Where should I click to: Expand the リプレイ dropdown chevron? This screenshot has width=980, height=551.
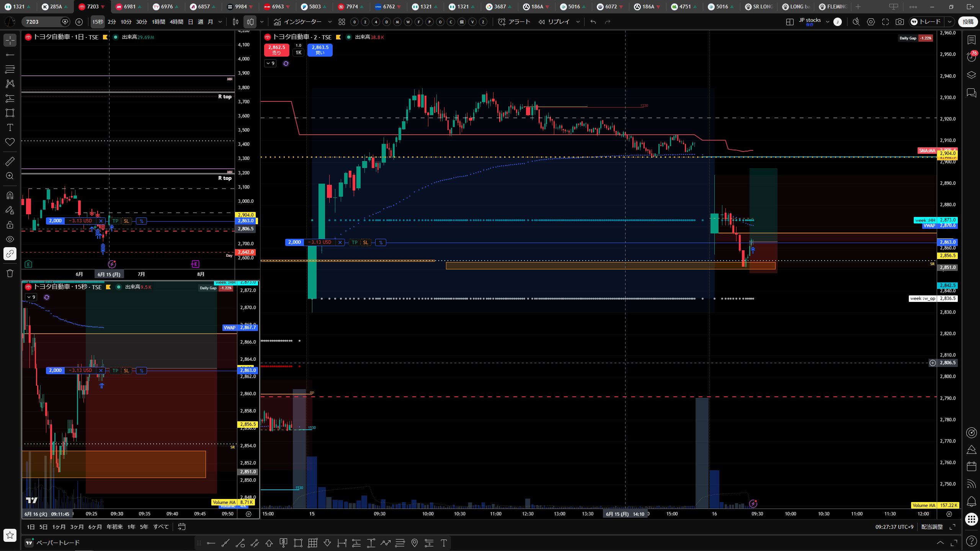[x=578, y=22]
